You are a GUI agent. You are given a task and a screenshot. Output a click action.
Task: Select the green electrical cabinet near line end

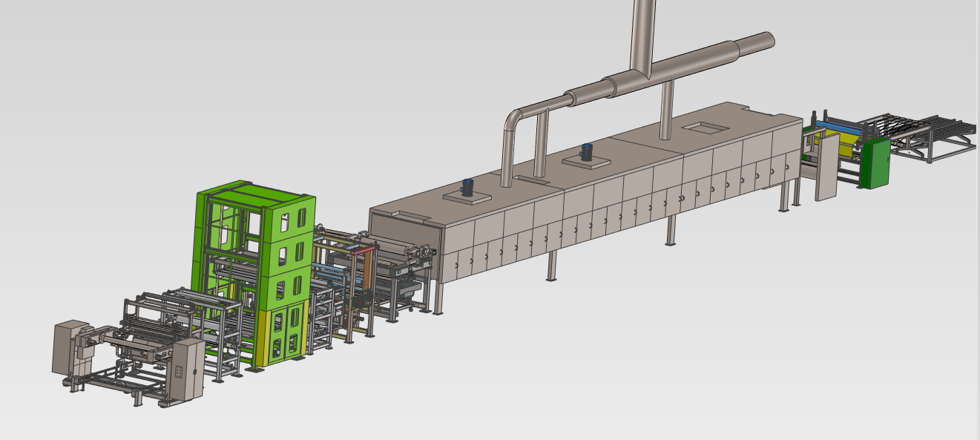(x=874, y=163)
